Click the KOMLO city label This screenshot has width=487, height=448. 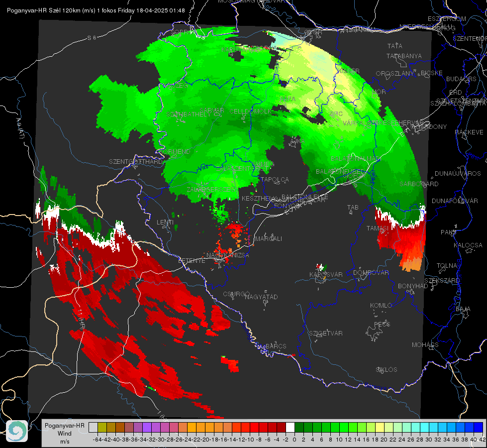click(381, 306)
